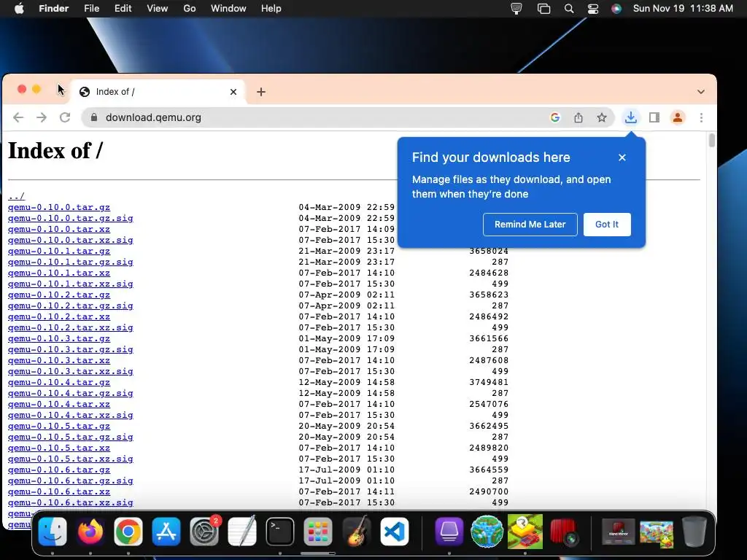Open Terminal from the Dock
747x560 pixels.
pos(280,532)
